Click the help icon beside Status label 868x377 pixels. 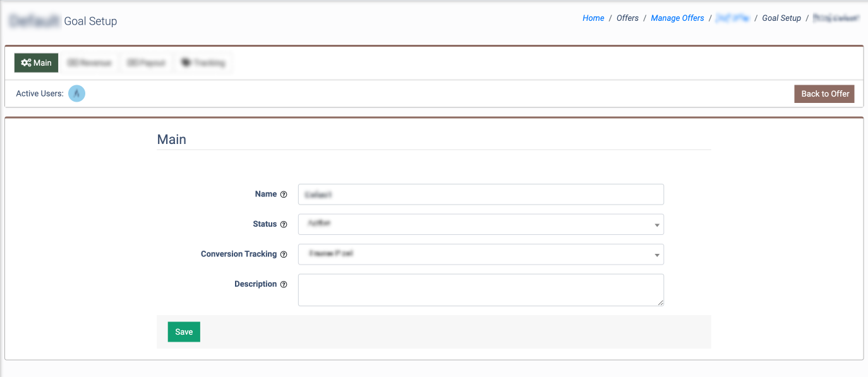[284, 224]
